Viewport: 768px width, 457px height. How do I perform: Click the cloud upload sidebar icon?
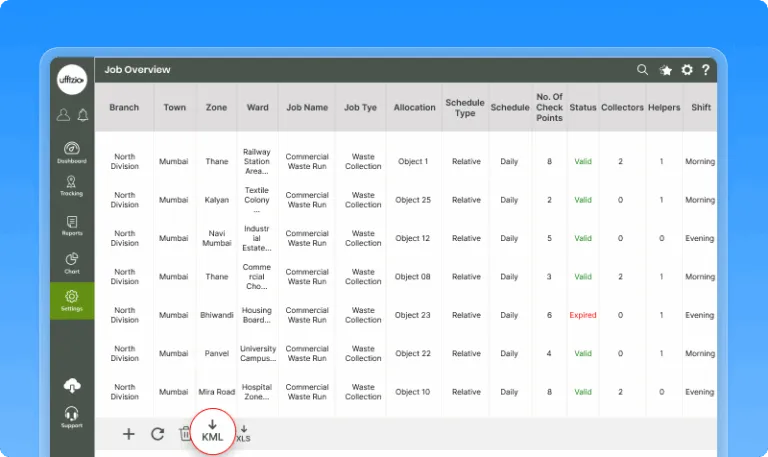tap(72, 386)
